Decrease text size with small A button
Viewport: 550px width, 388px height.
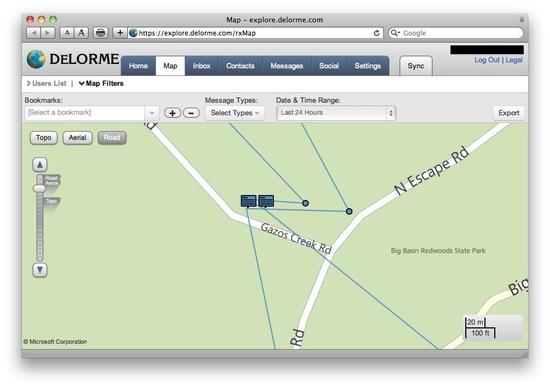67,33
